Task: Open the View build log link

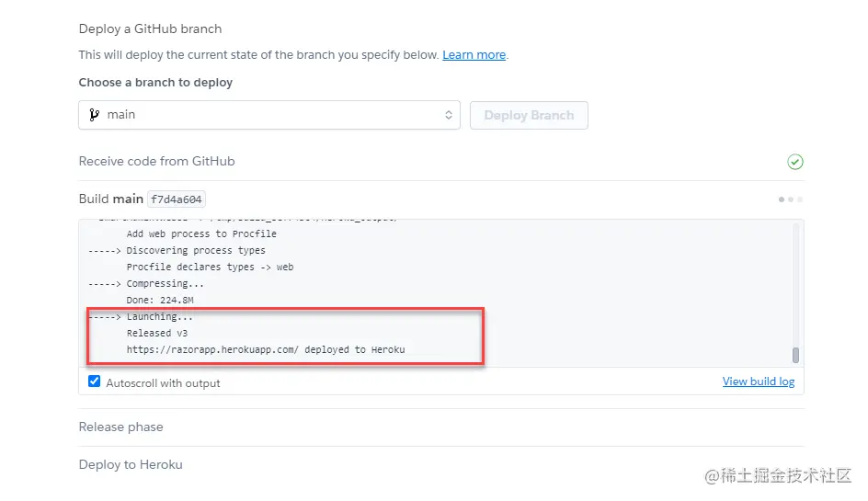Action: click(x=759, y=381)
